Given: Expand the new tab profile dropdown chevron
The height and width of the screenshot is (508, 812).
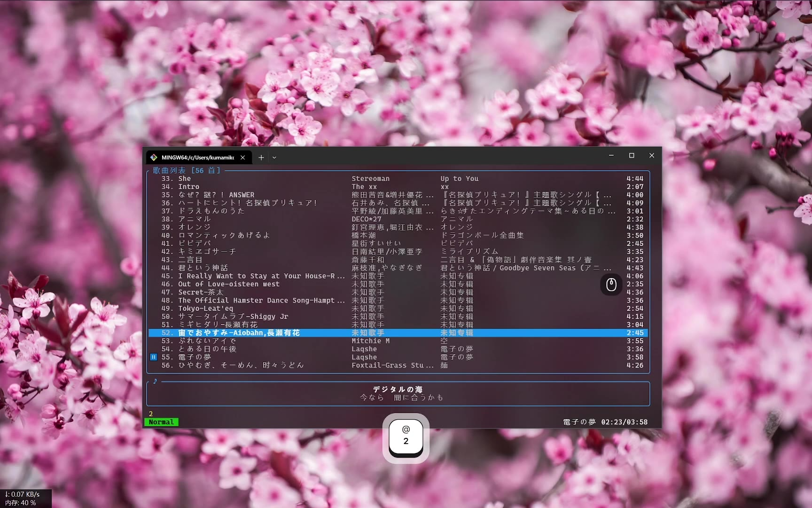Looking at the screenshot, I should click(x=274, y=158).
